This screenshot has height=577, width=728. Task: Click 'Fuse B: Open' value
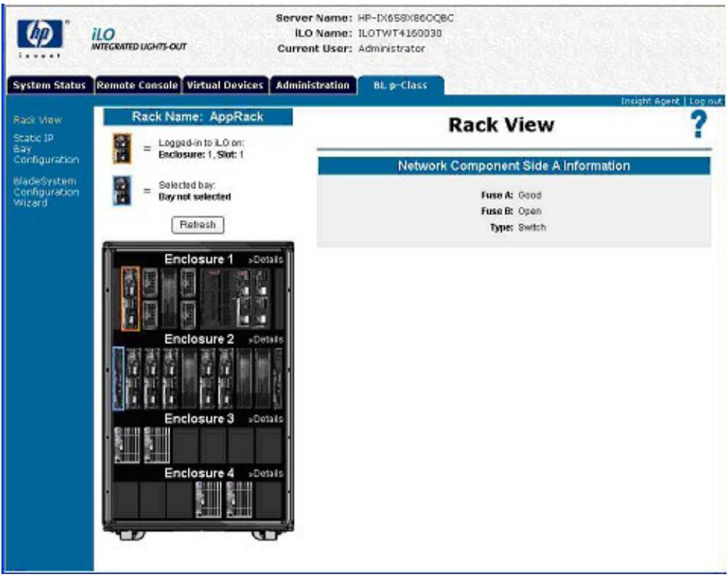point(529,212)
